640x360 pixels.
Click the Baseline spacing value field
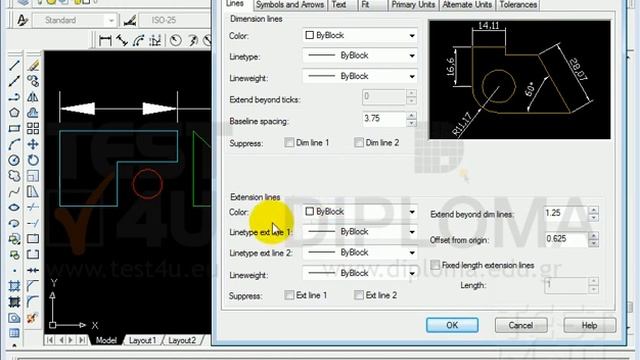click(384, 118)
